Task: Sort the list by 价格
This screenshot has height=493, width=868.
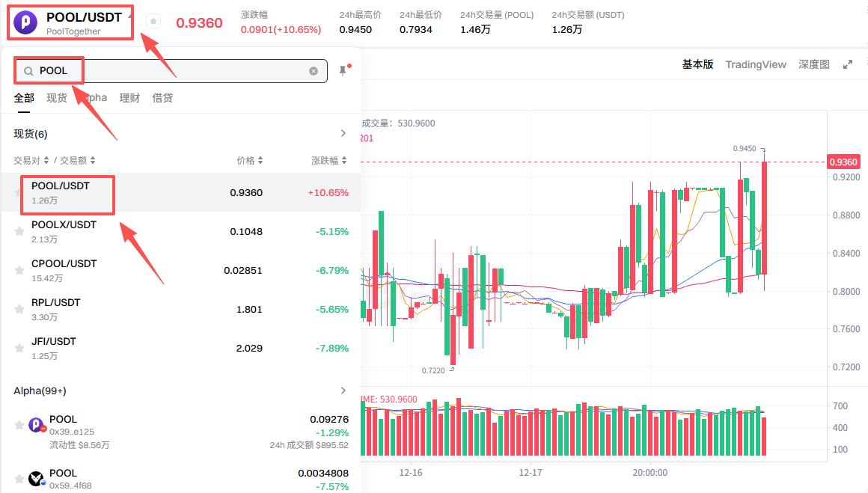Action: point(245,159)
